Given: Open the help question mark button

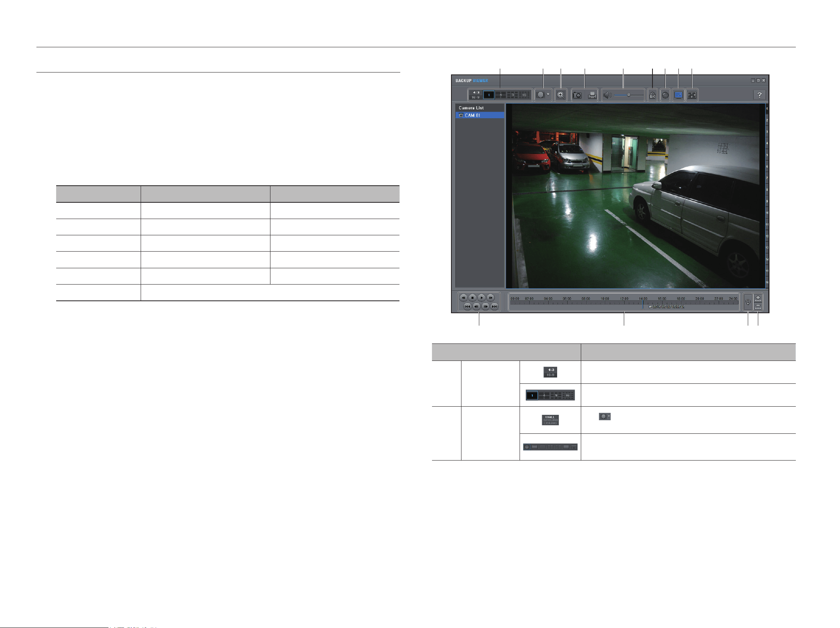Looking at the screenshot, I should (759, 95).
